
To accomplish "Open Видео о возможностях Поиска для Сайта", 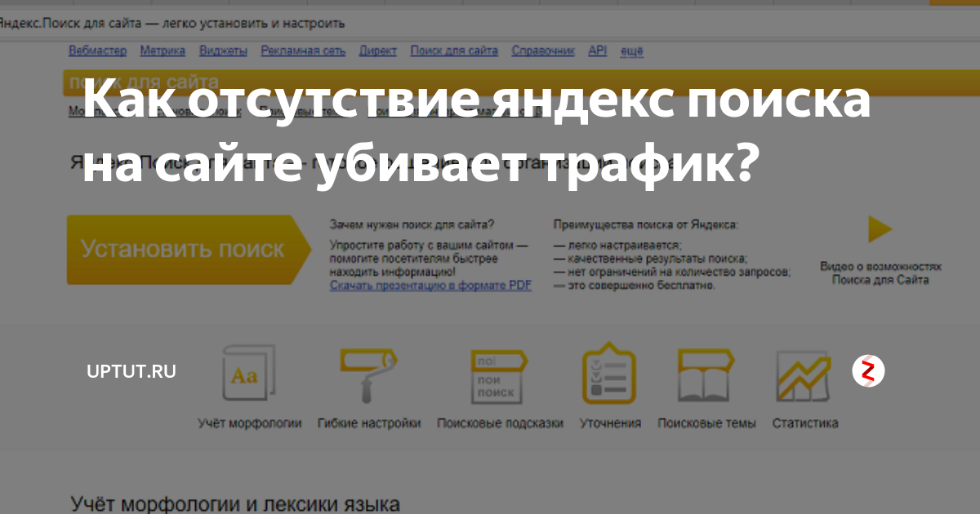I will coord(880,273).
